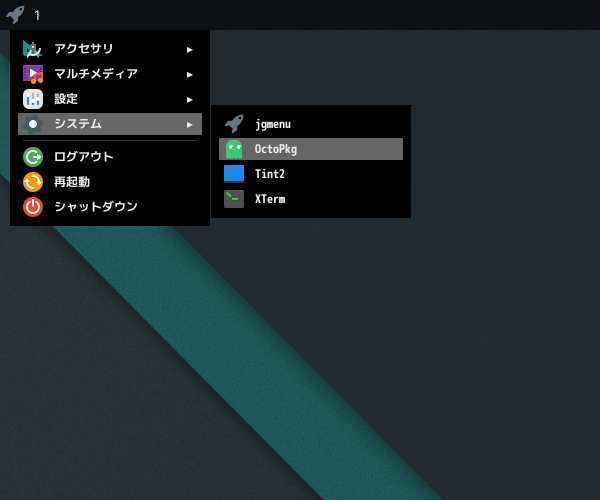600x500 pixels.
Task: Click the システム gear icon
Action: point(33,124)
